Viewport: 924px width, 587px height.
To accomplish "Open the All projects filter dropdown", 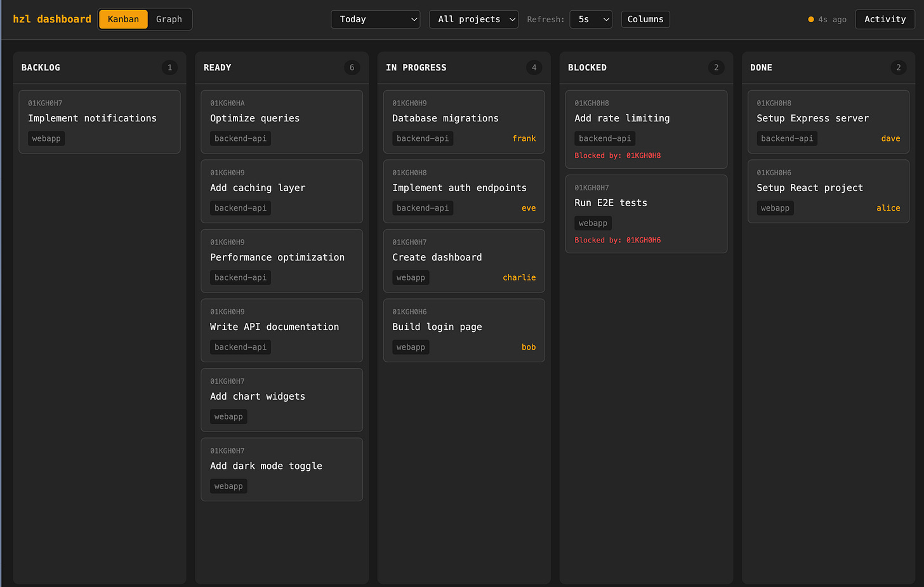I will tap(473, 19).
